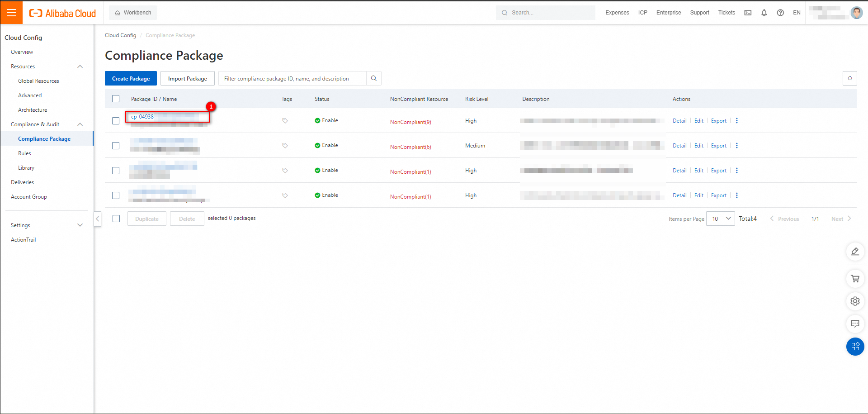Screen dimensions: 868x414
Task: Click the user avatar picture
Action: pos(856,13)
